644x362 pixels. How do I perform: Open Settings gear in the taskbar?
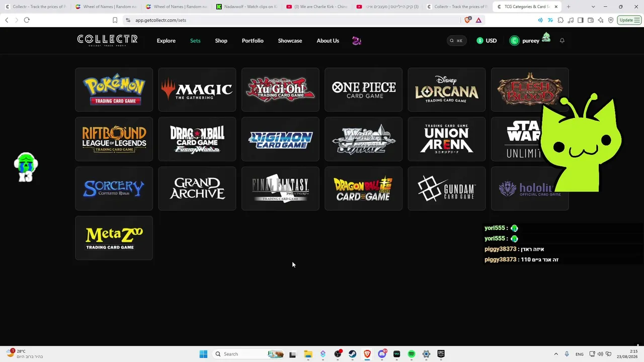[x=426, y=354]
